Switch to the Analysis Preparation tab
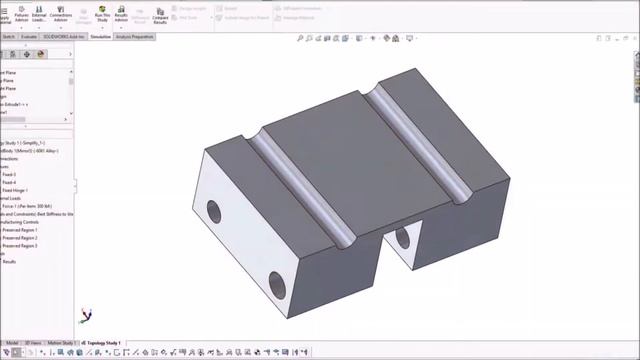The width and height of the screenshot is (640, 360). click(x=134, y=37)
